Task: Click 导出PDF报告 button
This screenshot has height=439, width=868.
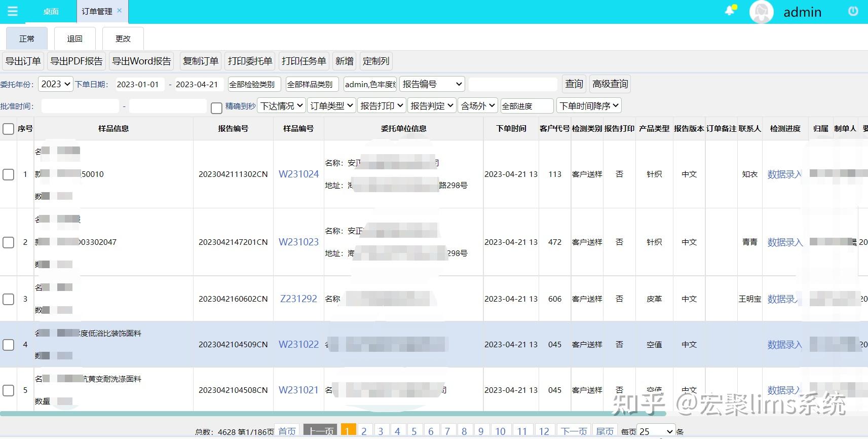Action: (77, 61)
